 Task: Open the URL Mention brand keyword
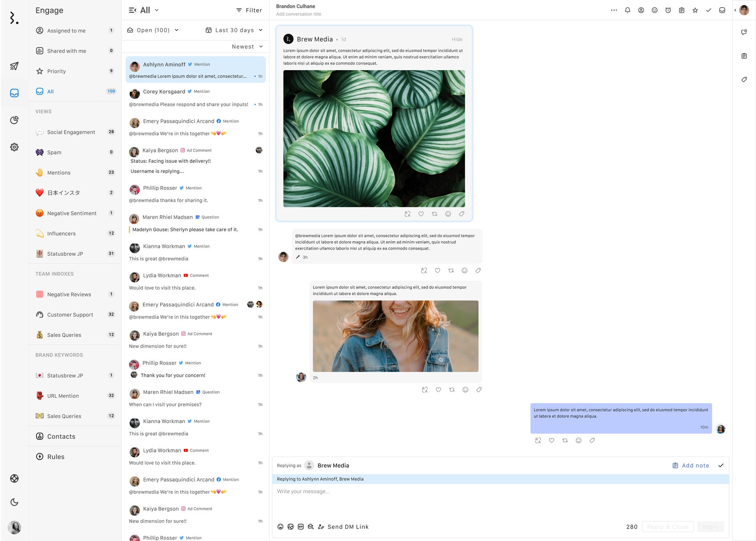pos(75,396)
